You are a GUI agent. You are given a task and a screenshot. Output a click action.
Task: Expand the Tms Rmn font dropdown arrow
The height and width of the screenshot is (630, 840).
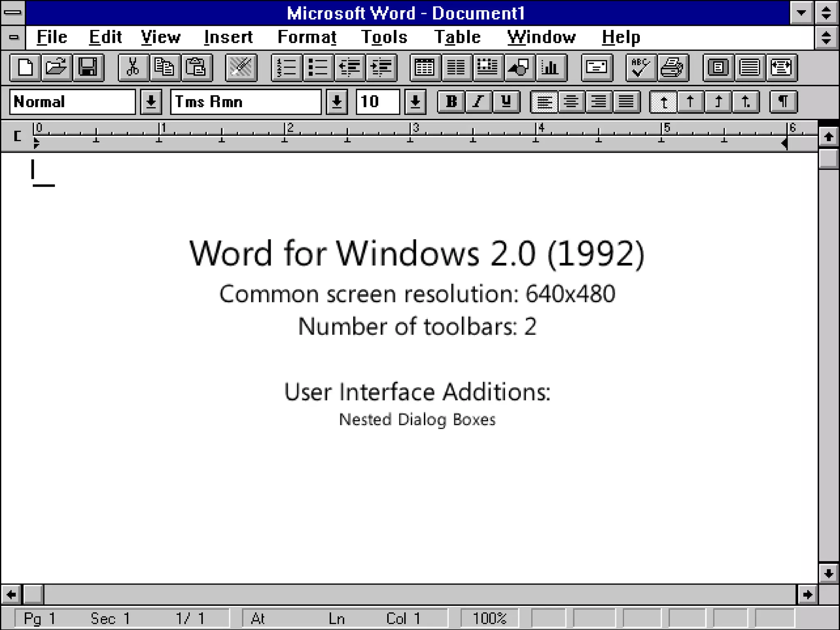click(337, 101)
